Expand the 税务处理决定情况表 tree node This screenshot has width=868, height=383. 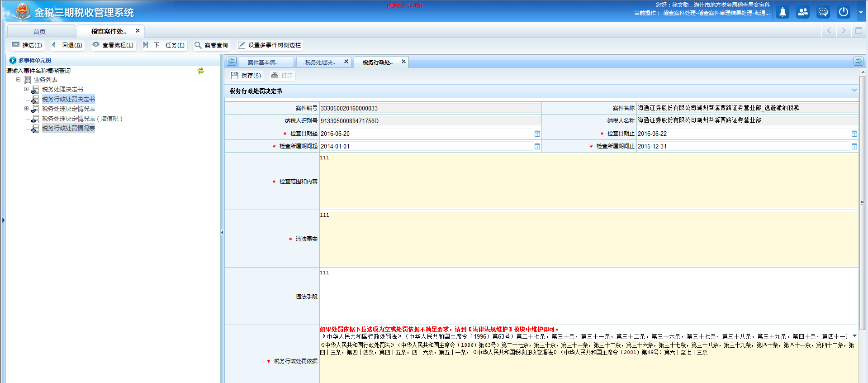coord(27,109)
